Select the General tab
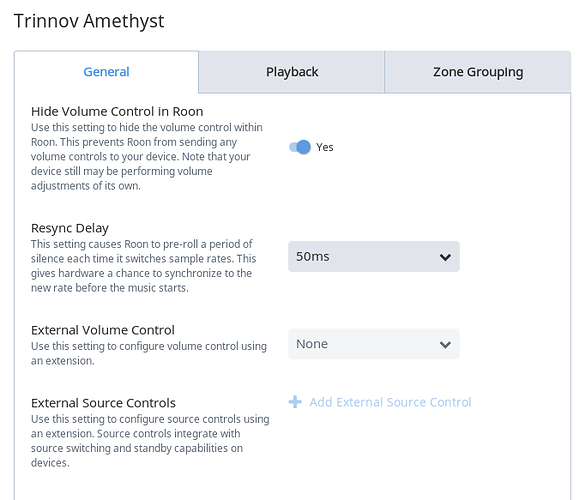578x500 pixels. [106, 72]
